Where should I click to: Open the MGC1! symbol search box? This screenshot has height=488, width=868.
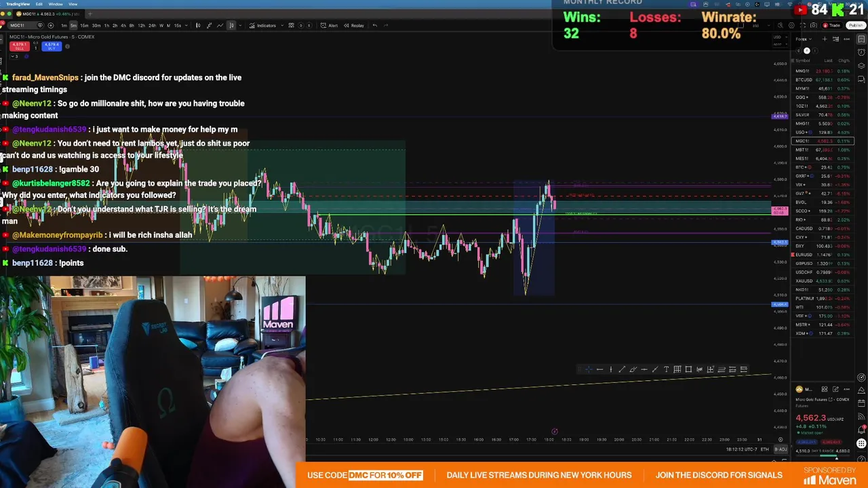(25, 26)
